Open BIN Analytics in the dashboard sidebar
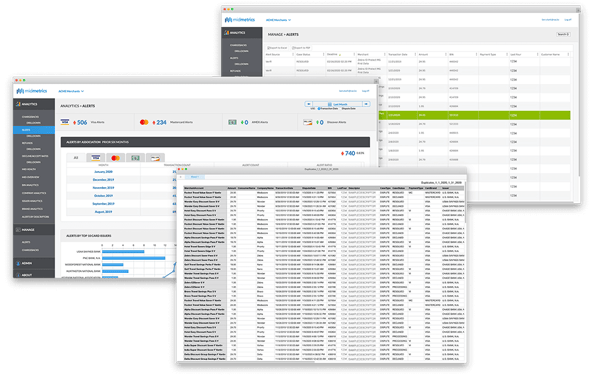600x375 pixels. (30, 185)
